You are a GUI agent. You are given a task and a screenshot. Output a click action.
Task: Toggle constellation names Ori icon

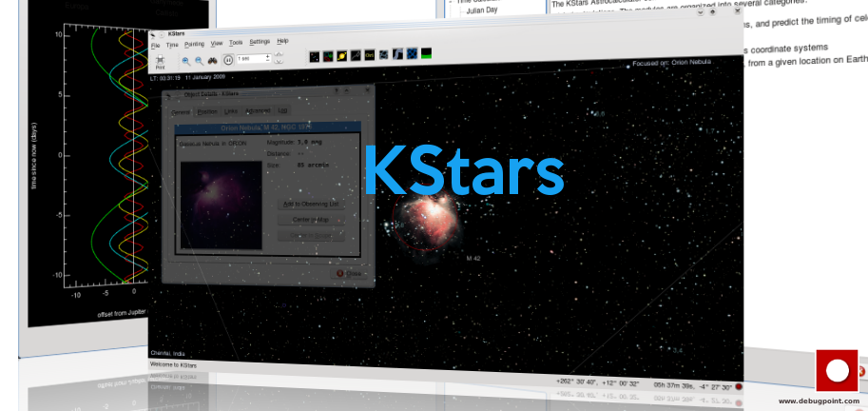pyautogui.click(x=370, y=54)
